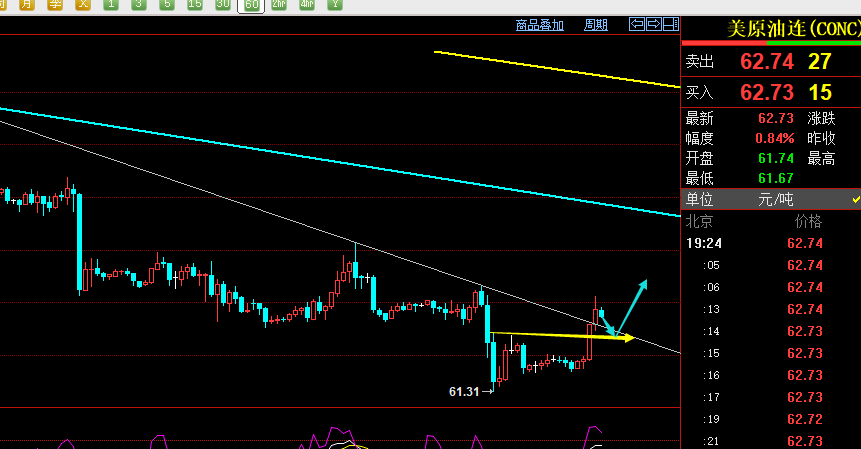This screenshot has width=861, height=449.
Task: Click the left arrow navigation icon
Action: pos(637,24)
